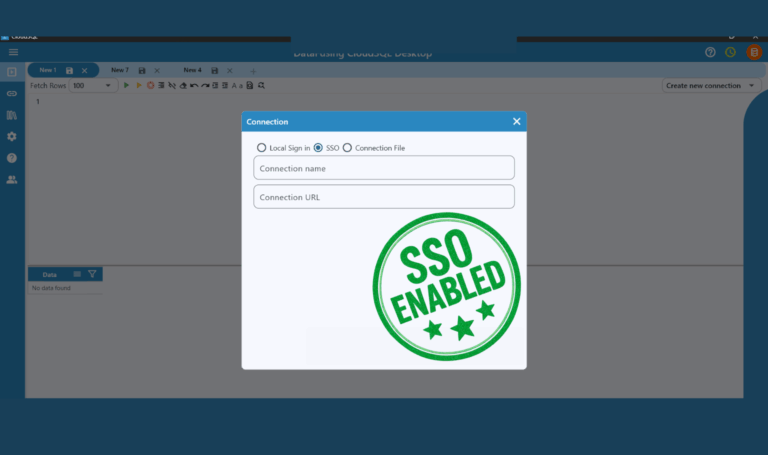Stop execution with red stop icon
This screenshot has width=768, height=455.
pos(150,85)
